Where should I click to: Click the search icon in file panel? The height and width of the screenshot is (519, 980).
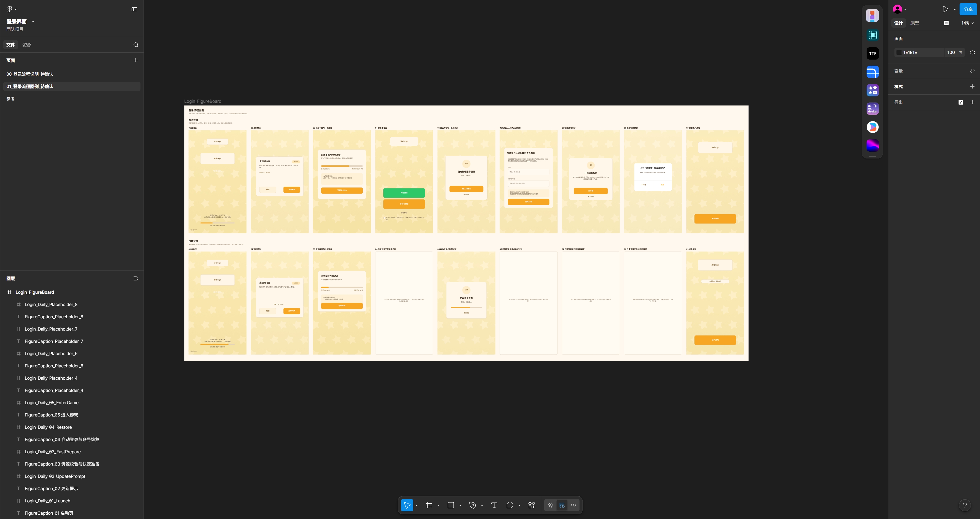click(x=136, y=45)
